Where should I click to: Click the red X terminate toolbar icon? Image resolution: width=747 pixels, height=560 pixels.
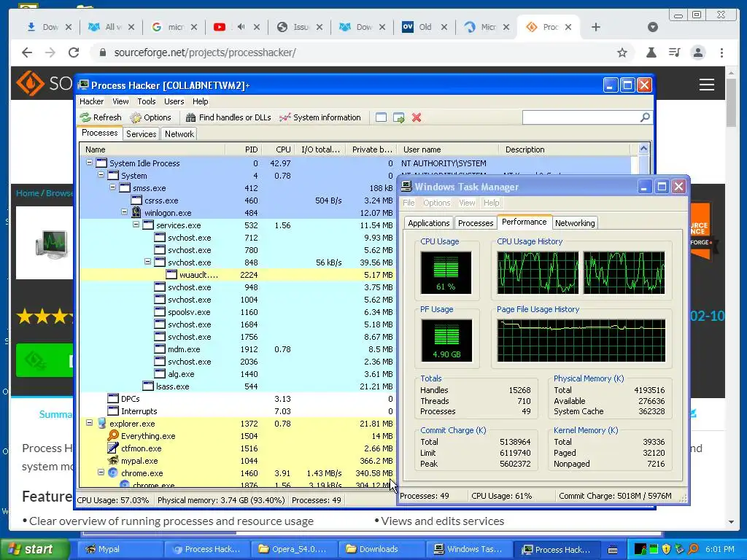417,117
